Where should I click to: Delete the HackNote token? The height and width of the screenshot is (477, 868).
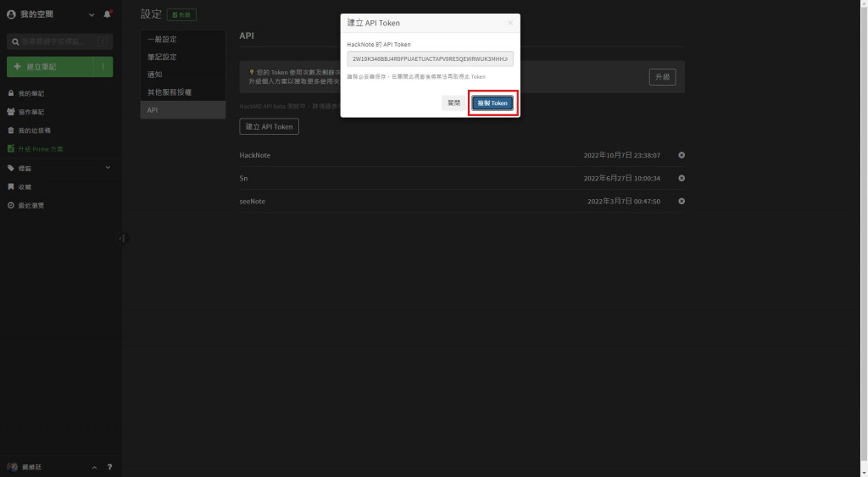[682, 156]
